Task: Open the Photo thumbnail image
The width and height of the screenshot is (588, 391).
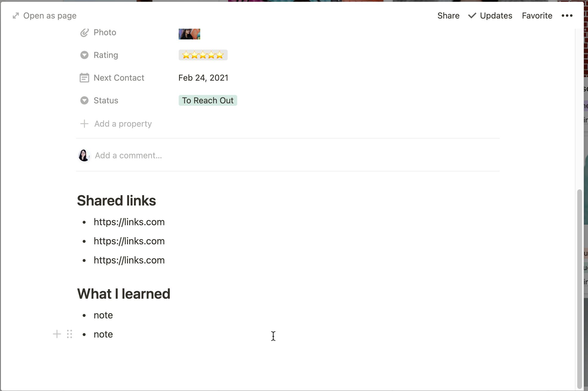Action: (189, 34)
